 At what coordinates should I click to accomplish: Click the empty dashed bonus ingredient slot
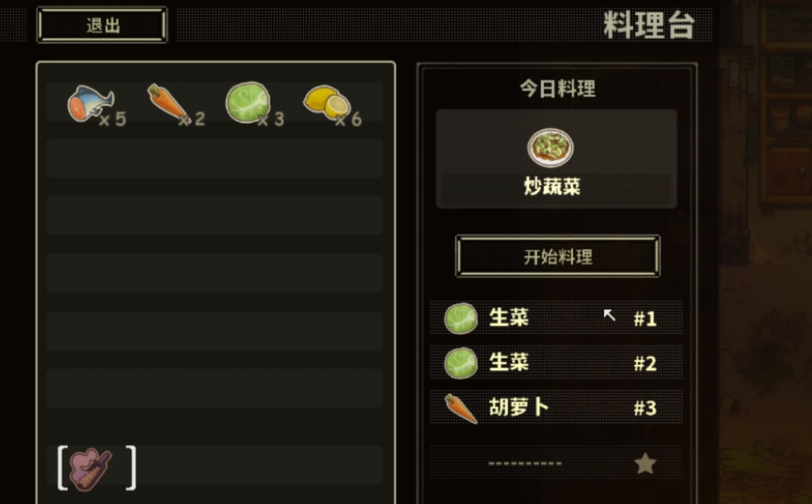click(x=556, y=463)
